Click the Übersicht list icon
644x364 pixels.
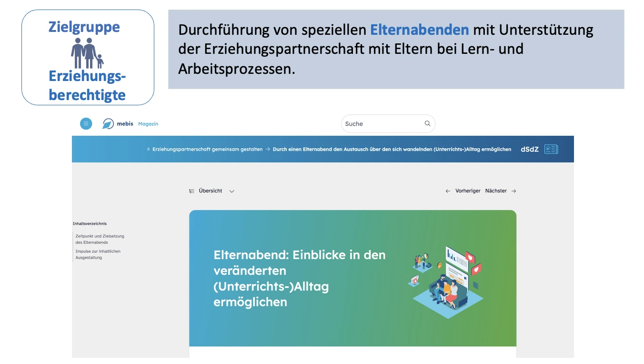(x=191, y=191)
